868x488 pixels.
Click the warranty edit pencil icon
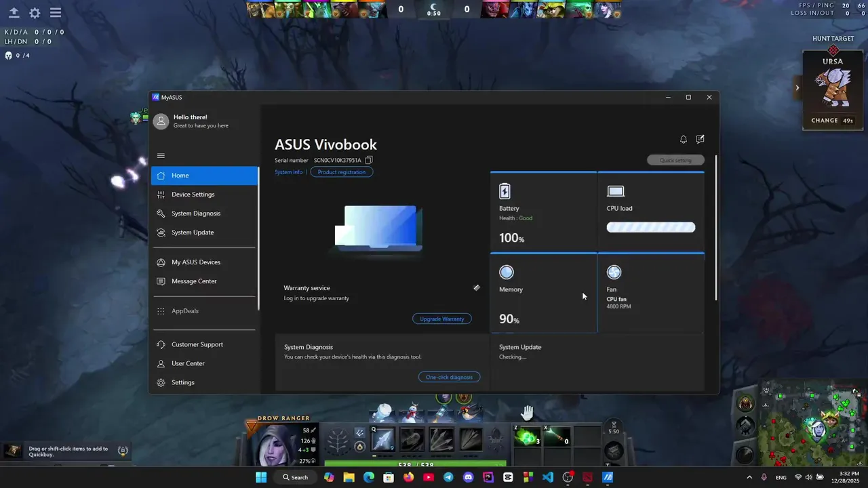477,288
